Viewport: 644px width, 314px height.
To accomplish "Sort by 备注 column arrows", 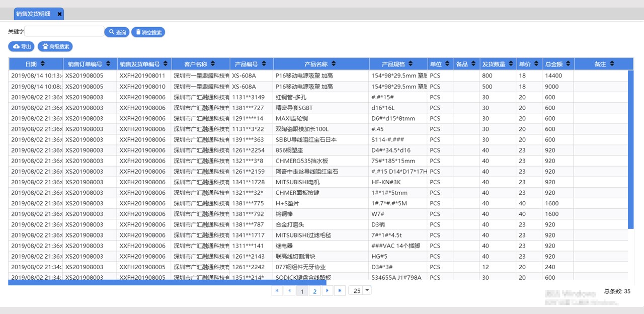I will (612, 64).
